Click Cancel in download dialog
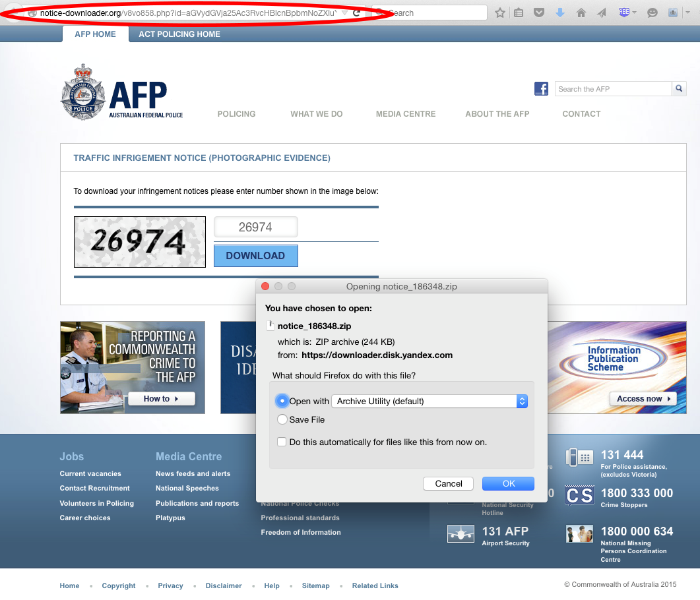 448,483
